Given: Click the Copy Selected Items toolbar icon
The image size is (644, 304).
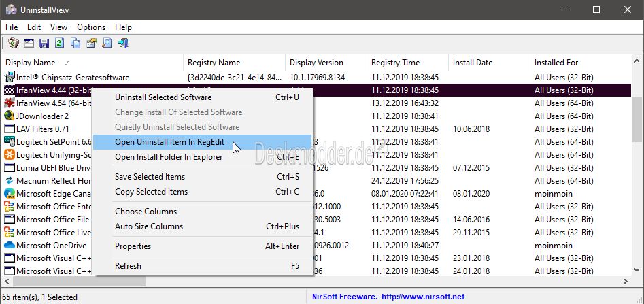Looking at the screenshot, I should click(75, 43).
